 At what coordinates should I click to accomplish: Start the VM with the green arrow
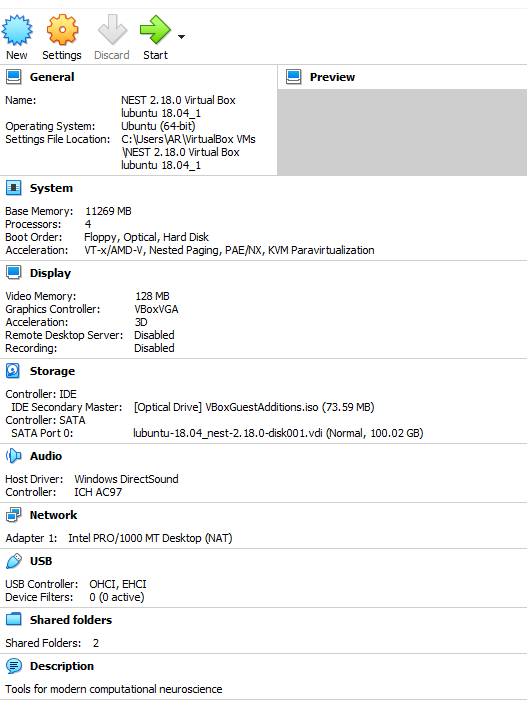click(x=155, y=30)
